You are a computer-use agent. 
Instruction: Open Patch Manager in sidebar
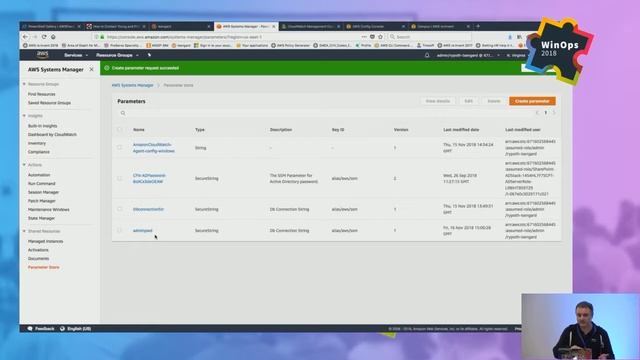42,201
